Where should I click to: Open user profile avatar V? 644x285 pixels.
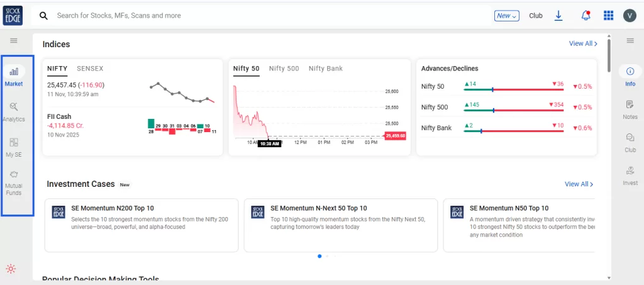point(630,16)
